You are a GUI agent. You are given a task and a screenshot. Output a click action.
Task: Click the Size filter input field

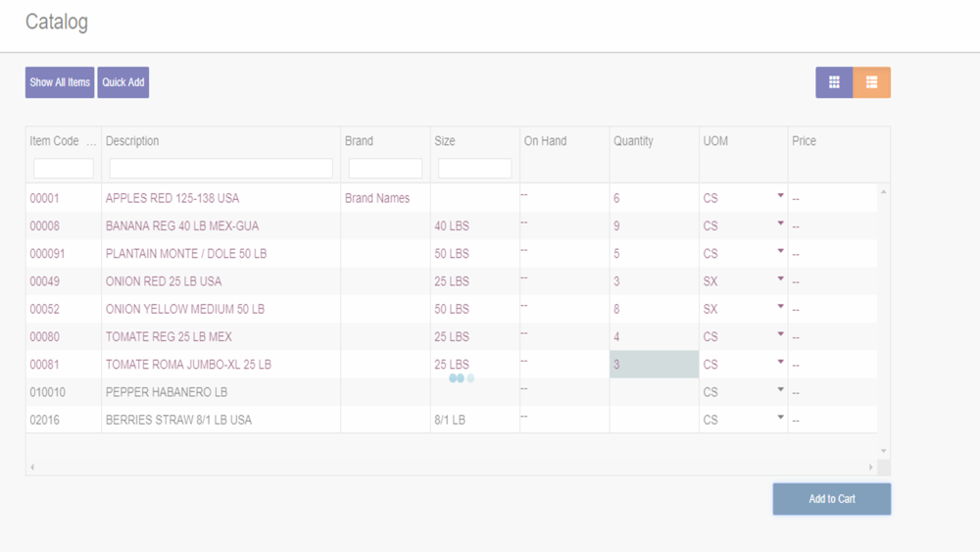474,169
